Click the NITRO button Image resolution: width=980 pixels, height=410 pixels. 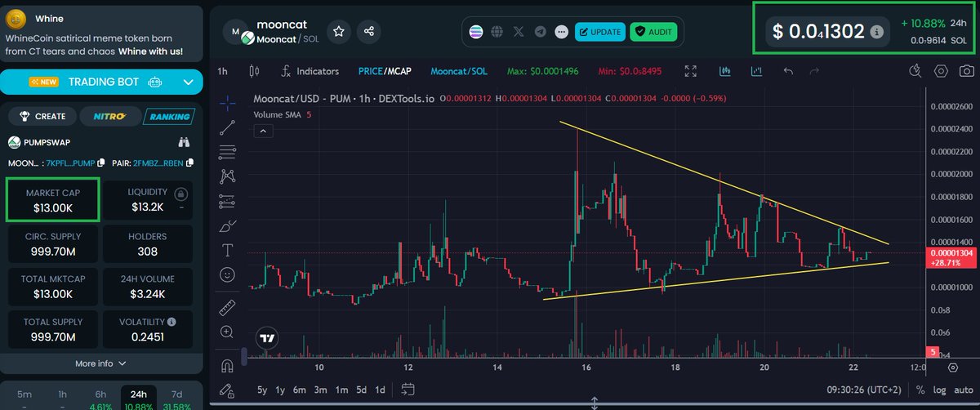[x=109, y=117]
